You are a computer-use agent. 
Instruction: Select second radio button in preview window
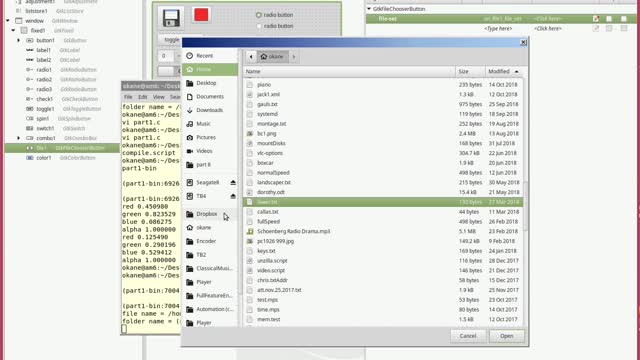point(274,26)
